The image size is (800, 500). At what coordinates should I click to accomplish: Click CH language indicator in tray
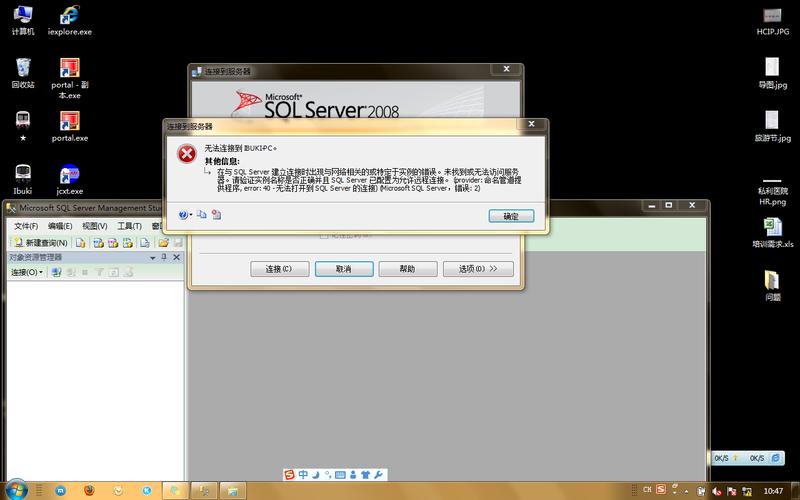click(647, 490)
